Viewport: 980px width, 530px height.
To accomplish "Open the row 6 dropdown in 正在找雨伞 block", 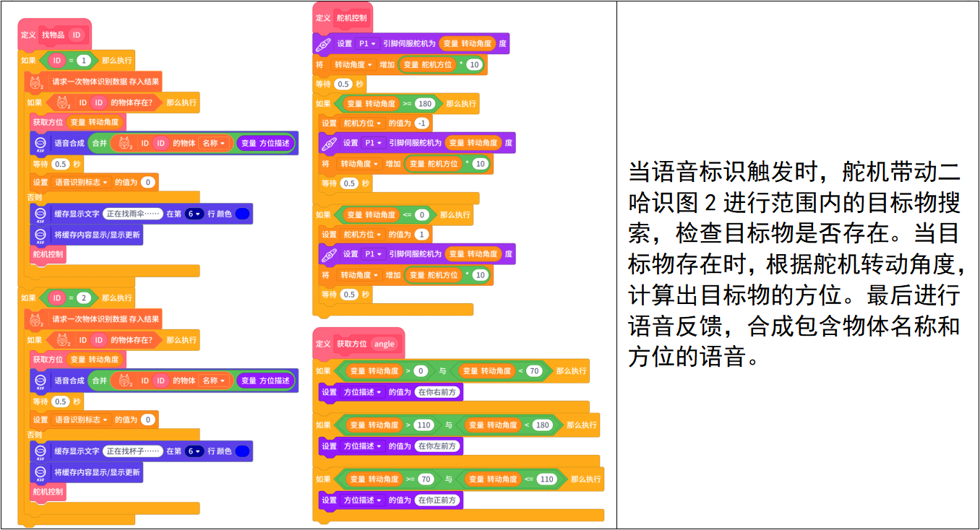I will point(194,214).
